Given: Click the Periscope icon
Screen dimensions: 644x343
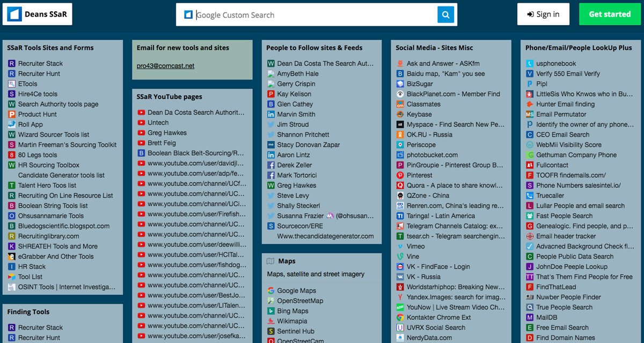Looking at the screenshot, I should pos(400,145).
